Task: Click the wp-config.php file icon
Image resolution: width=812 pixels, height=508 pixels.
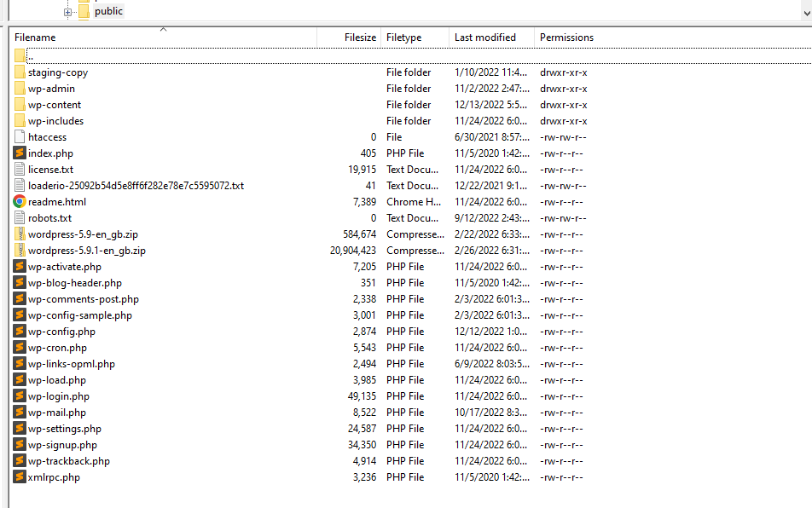Action: [20, 331]
